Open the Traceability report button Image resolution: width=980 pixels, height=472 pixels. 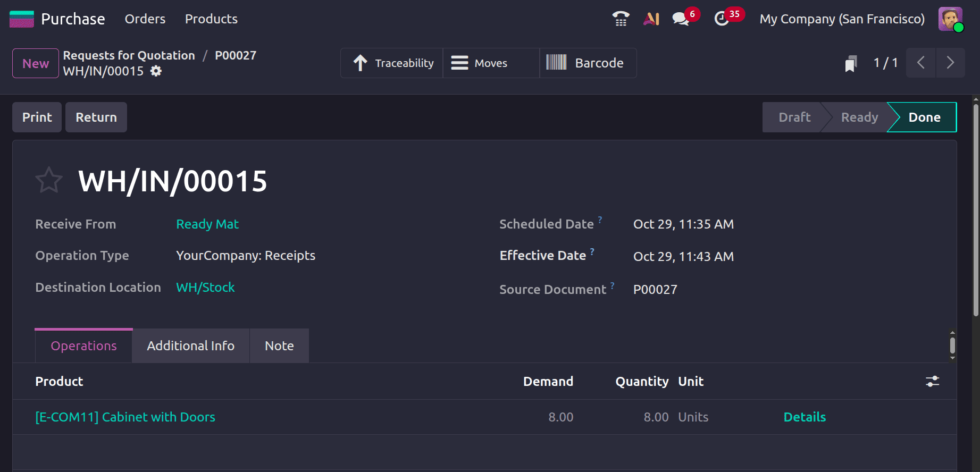[392, 63]
